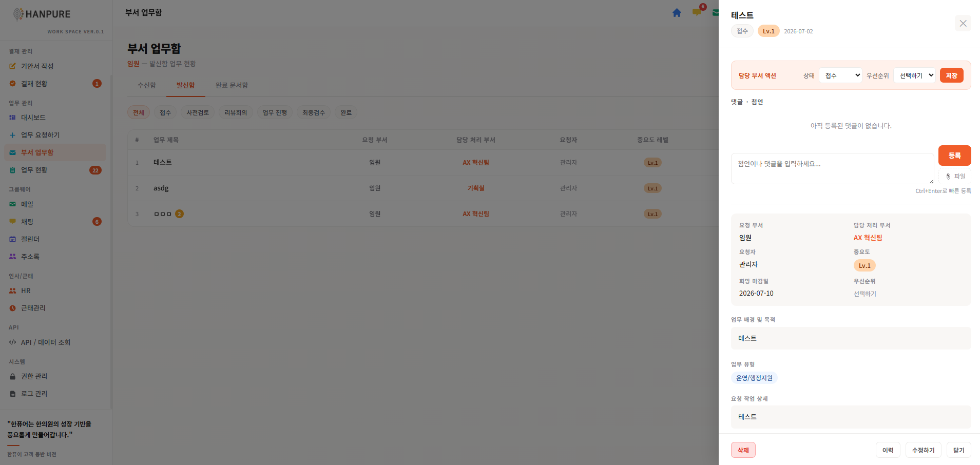Viewport: 980px width, 465px height.
Task: Click the AX 혁신팀 link in the detail panel
Action: tap(868, 238)
